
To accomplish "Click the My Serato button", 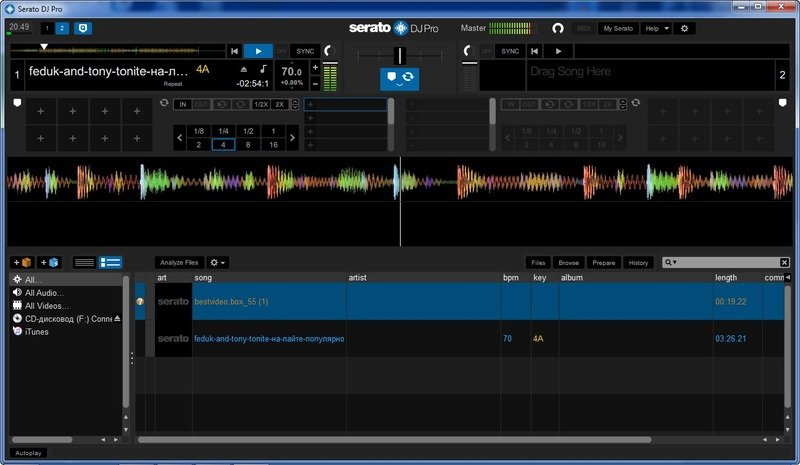I will point(619,28).
